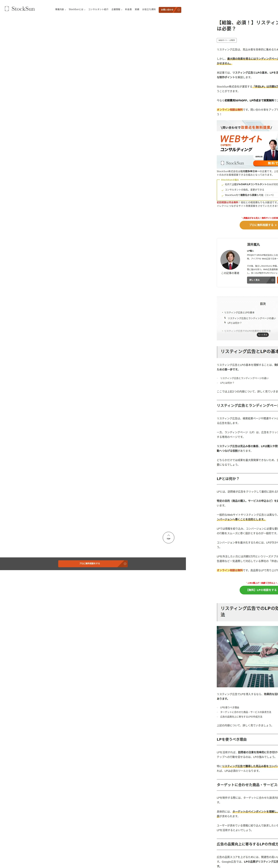Go to the 実績 page
The image size is (278, 868).
[137, 9]
